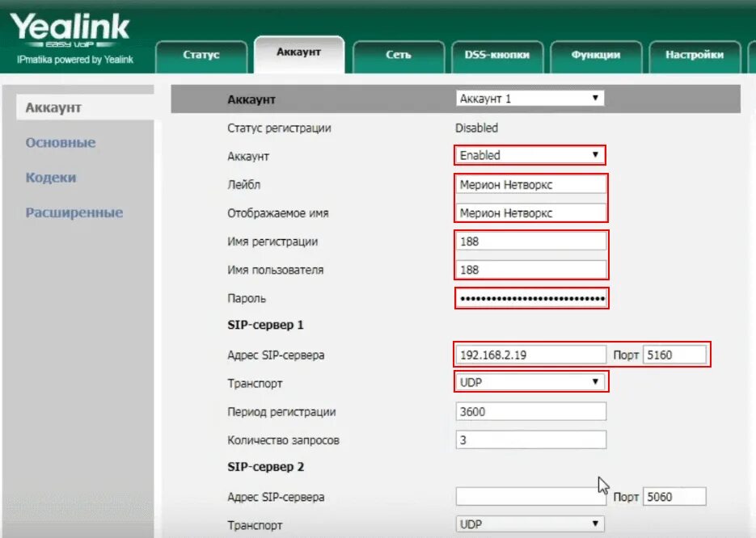The image size is (756, 538).
Task: Click the SIP-сервер 2 heading
Action: point(266,467)
